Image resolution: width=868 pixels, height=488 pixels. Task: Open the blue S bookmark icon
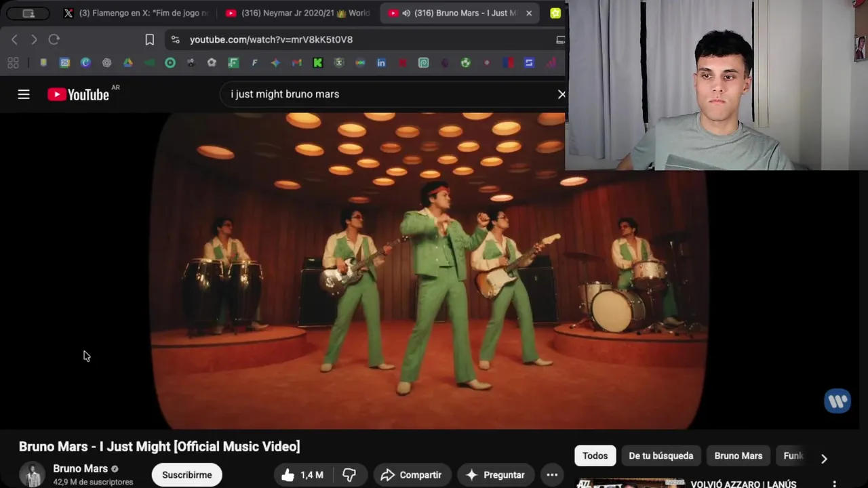click(x=529, y=63)
